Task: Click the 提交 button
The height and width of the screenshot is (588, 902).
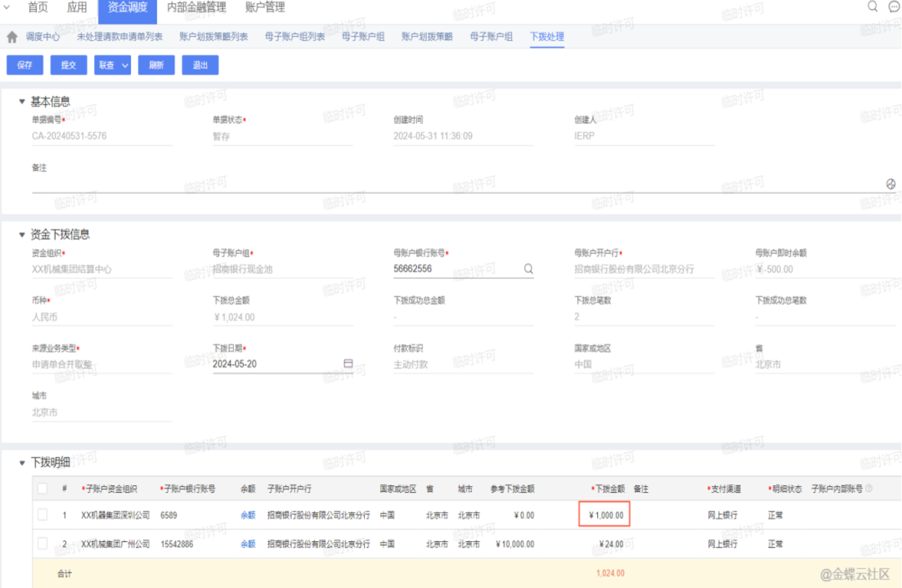Action: pyautogui.click(x=68, y=65)
